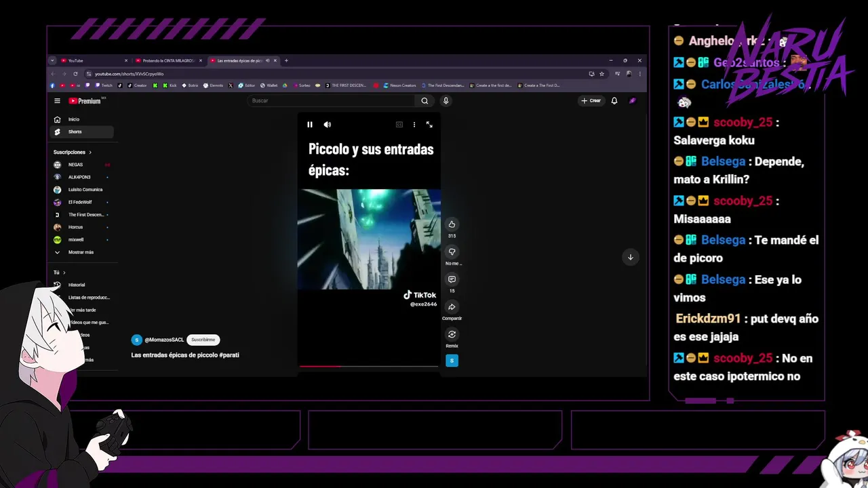This screenshot has height=488, width=868.
Task: Open the El FedeWolf channel
Action: (x=82, y=202)
